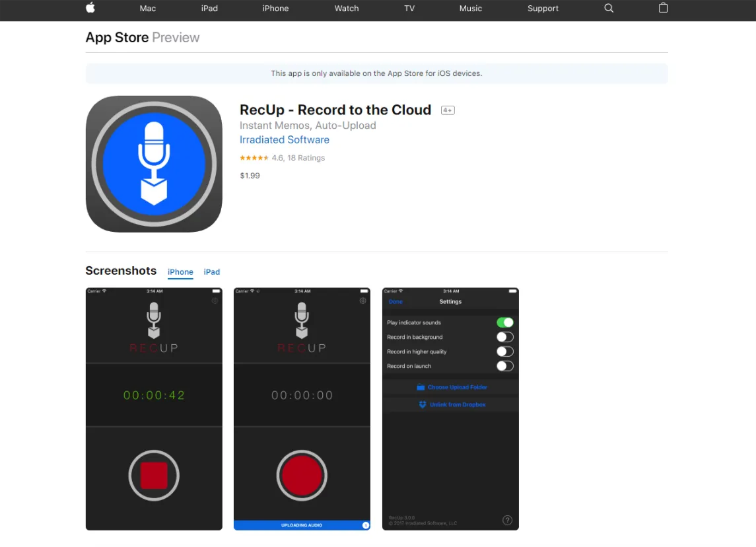Click the RecUp app icon
Screen dimensions: 756x547
tap(154, 164)
